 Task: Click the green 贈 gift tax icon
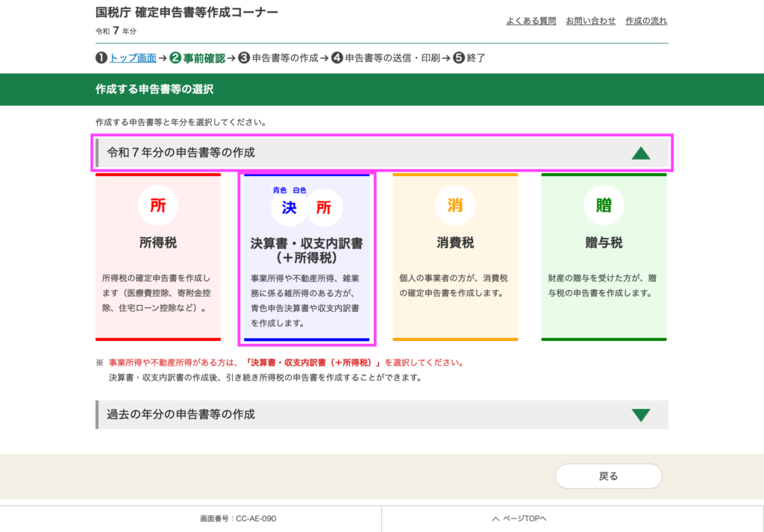pos(603,206)
